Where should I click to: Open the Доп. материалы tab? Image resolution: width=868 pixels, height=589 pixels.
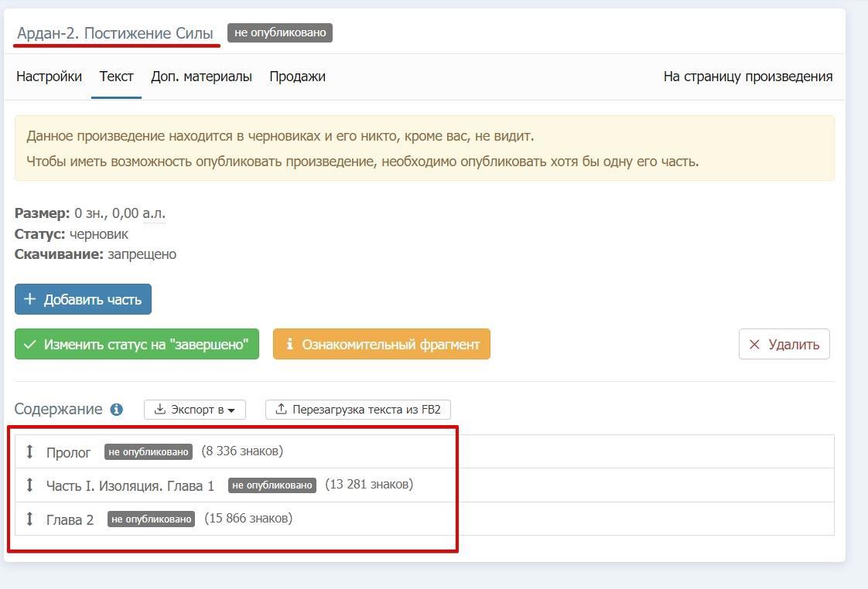[x=201, y=77]
